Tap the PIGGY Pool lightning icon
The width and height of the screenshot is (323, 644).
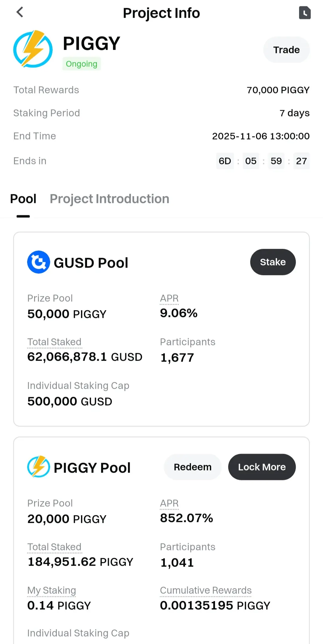coord(39,467)
